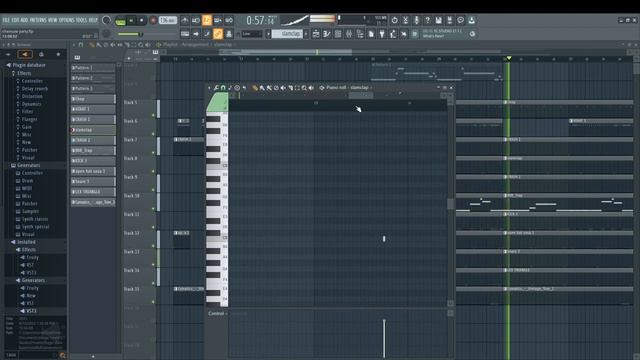
Task: Click the Stop button in transport
Action: [x=142, y=20]
